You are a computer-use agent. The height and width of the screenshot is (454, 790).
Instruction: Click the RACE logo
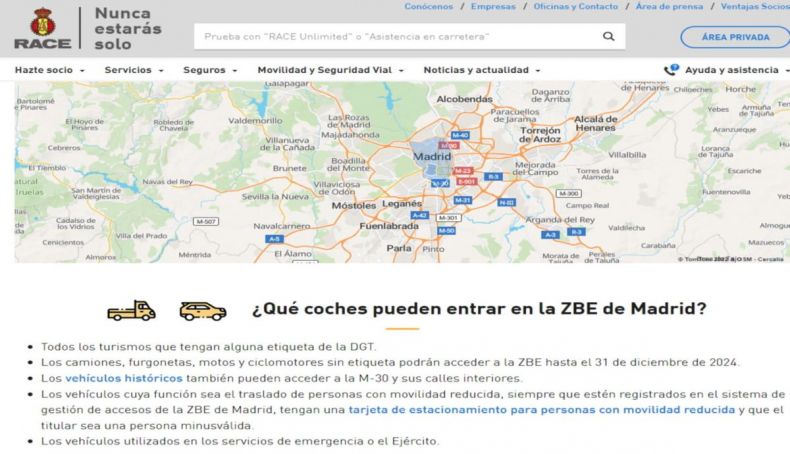pyautogui.click(x=43, y=28)
